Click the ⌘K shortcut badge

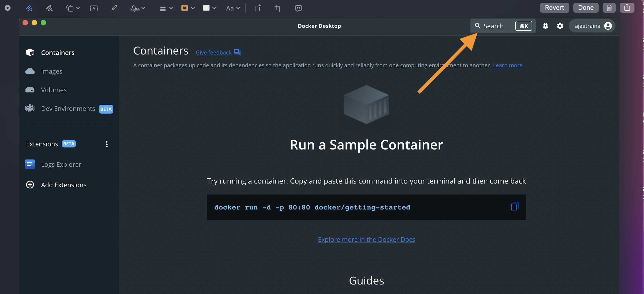pyautogui.click(x=524, y=26)
